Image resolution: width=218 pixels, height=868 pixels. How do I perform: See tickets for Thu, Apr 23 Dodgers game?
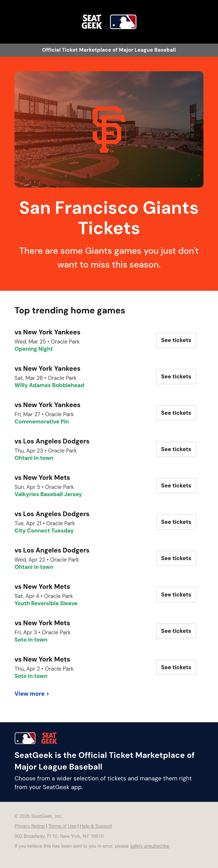pos(176,449)
